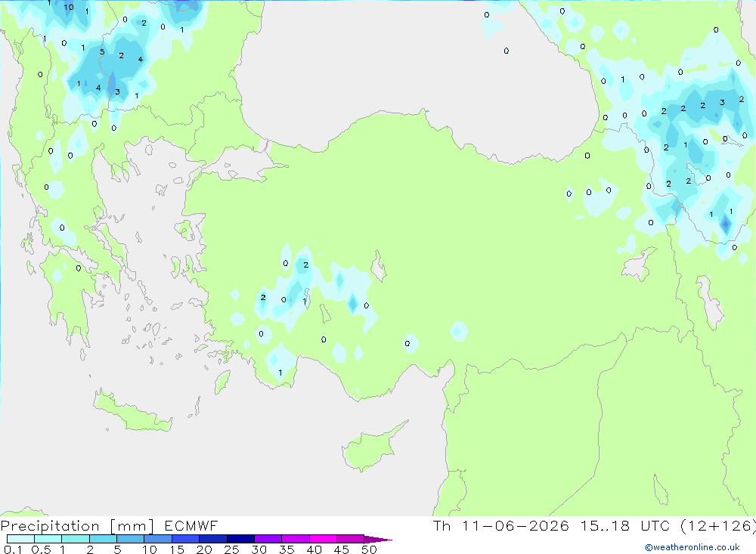Click the '(12+126)' forecast offset text
This screenshot has width=756, height=554.
click(x=718, y=525)
